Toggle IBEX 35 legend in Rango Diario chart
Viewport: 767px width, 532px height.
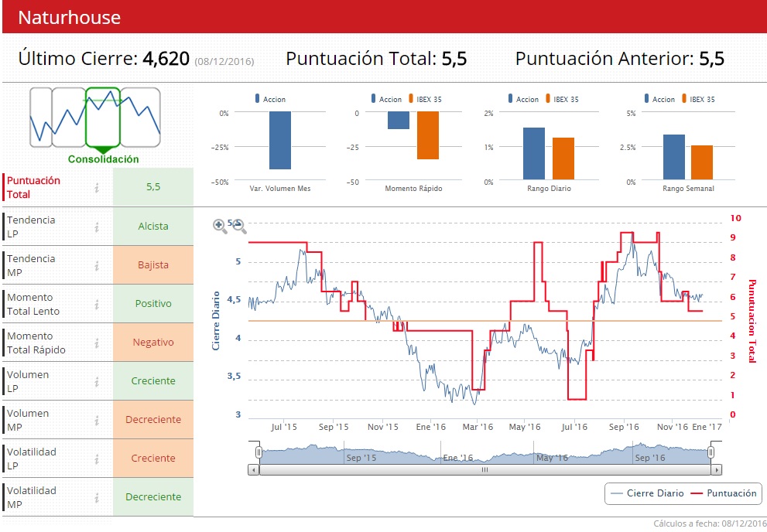[562, 99]
